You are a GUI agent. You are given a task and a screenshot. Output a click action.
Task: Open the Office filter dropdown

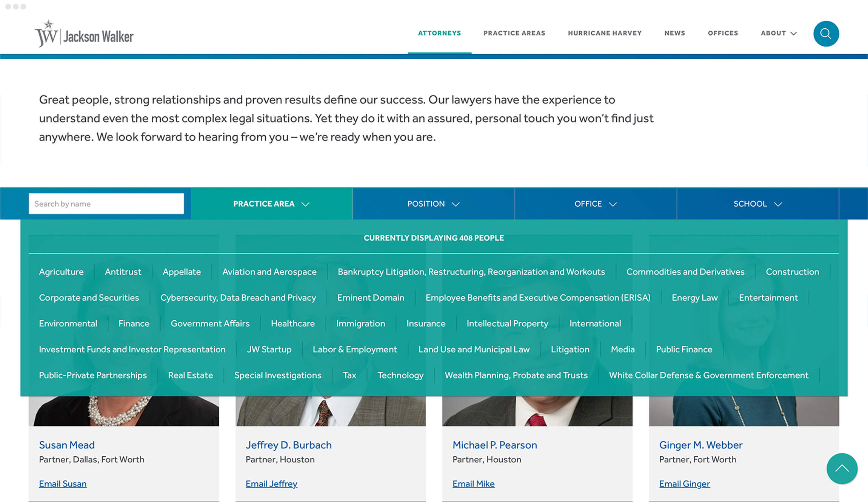(595, 204)
